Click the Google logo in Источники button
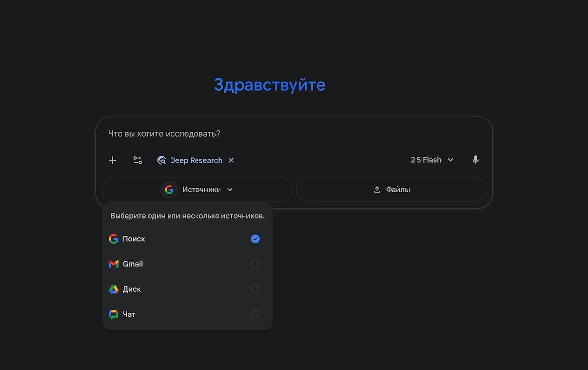This screenshot has height=370, width=588. pyautogui.click(x=169, y=190)
